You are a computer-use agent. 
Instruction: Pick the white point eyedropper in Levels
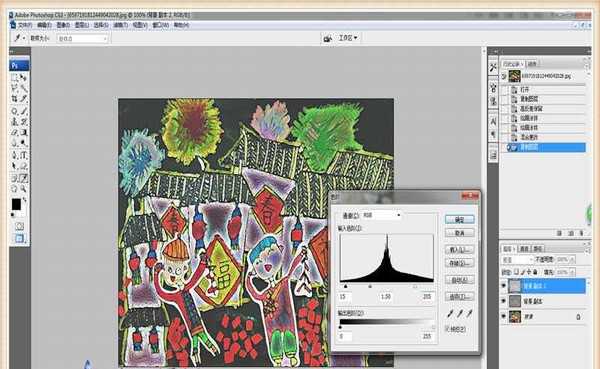pyautogui.click(x=470, y=314)
